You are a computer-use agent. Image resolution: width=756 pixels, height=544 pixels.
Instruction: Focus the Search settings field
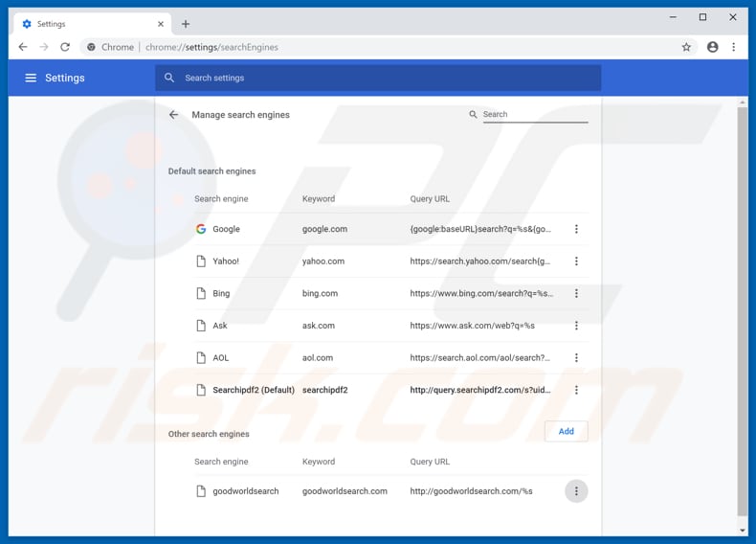[378, 78]
